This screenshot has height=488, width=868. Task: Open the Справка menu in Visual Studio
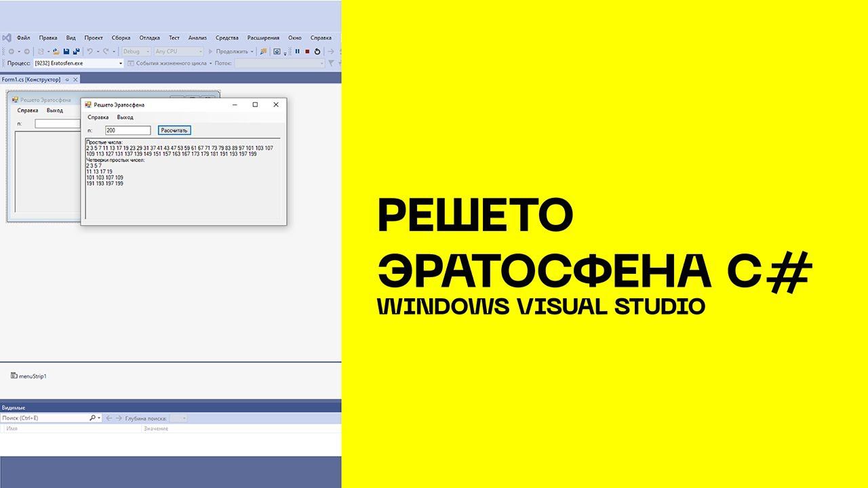(x=321, y=38)
